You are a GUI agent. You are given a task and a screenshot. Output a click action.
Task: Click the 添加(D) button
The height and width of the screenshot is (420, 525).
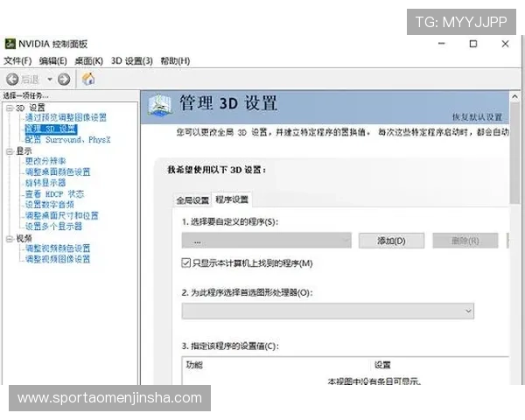[x=391, y=241]
